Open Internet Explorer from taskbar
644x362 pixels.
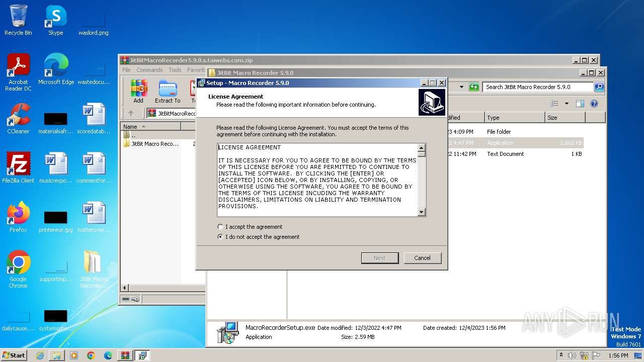[40, 355]
